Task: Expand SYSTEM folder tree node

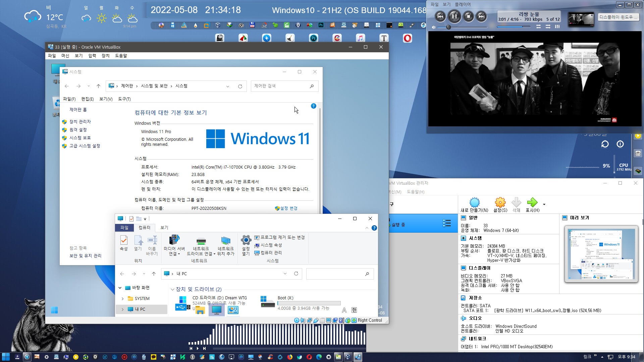Action: pos(122,298)
